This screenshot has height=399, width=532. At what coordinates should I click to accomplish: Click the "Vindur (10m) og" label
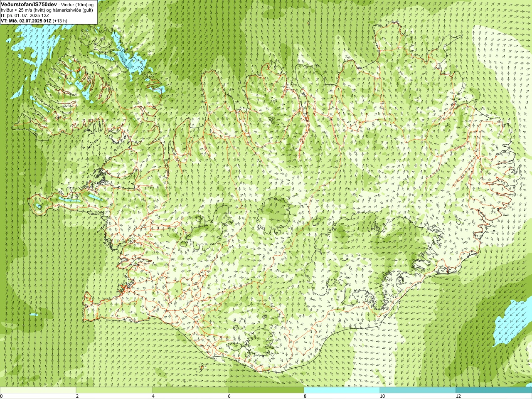(x=77, y=4)
